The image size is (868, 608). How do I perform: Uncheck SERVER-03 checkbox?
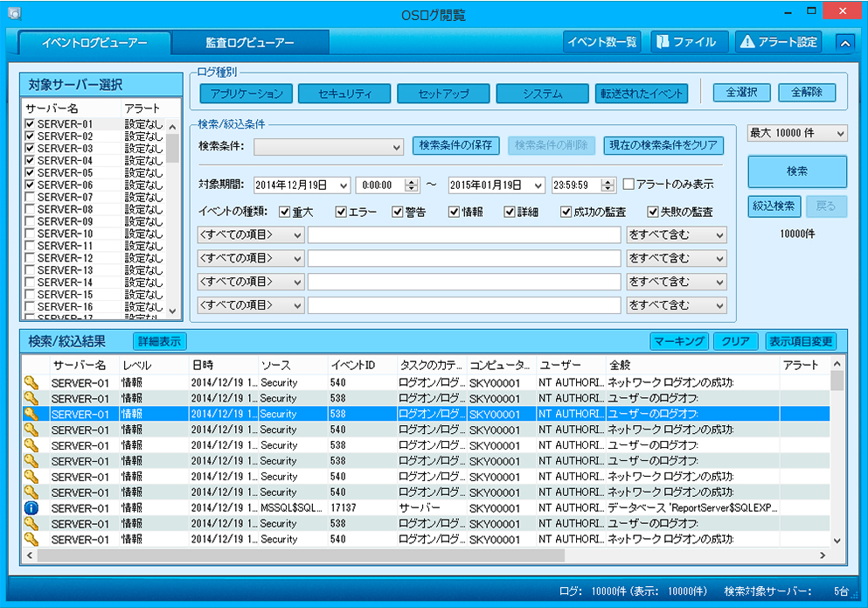[x=30, y=148]
